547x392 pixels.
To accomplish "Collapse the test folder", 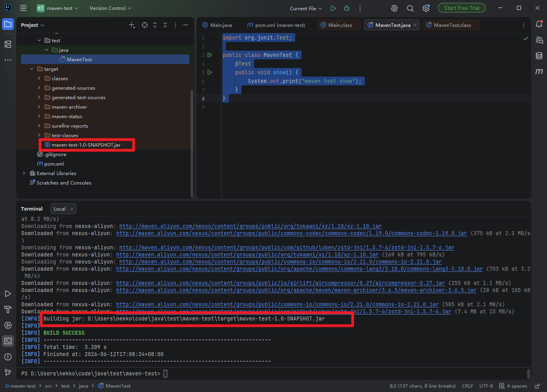I will [x=39, y=40].
